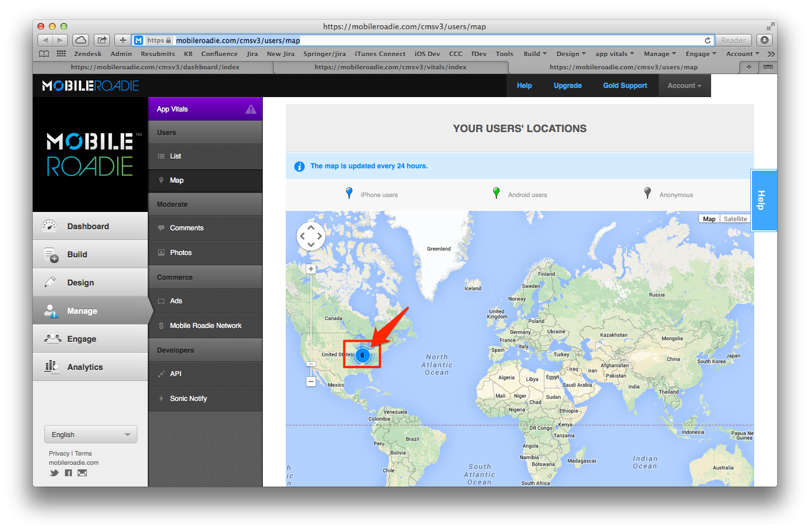This screenshot has height=532, width=810.
Task: Select the Map view type button
Action: [x=709, y=219]
